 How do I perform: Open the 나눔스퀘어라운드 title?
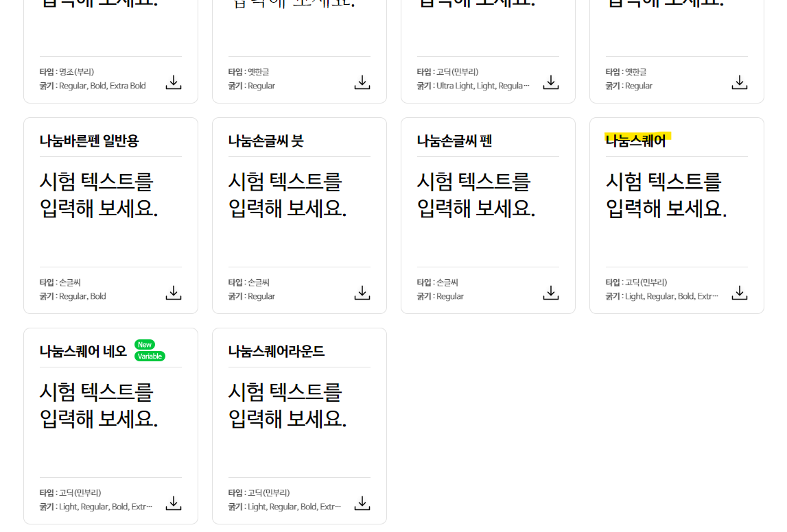[x=276, y=352]
